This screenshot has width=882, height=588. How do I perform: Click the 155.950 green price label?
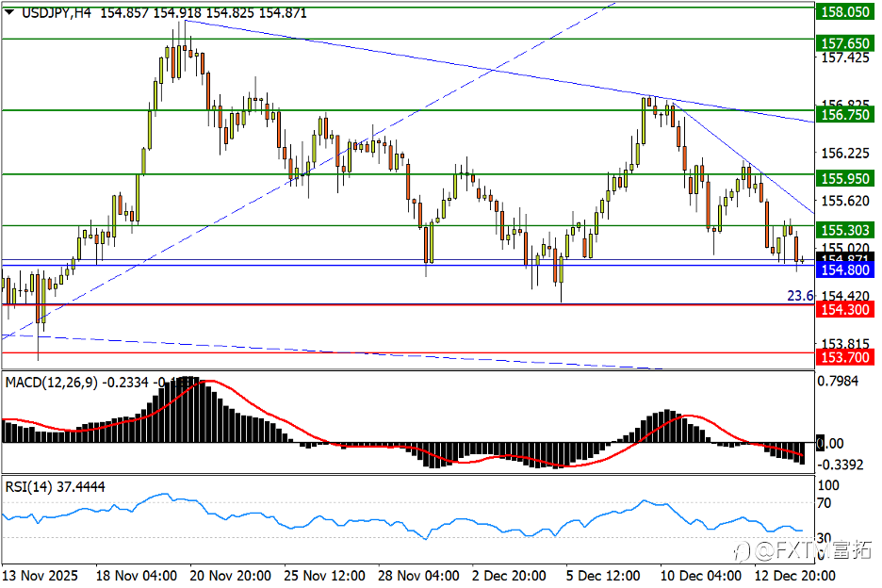845,179
